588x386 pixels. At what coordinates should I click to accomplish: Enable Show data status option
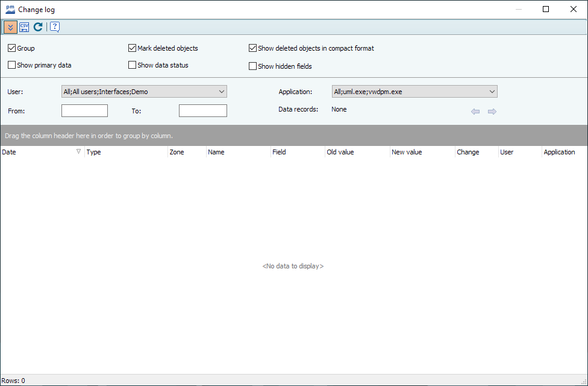click(x=133, y=65)
